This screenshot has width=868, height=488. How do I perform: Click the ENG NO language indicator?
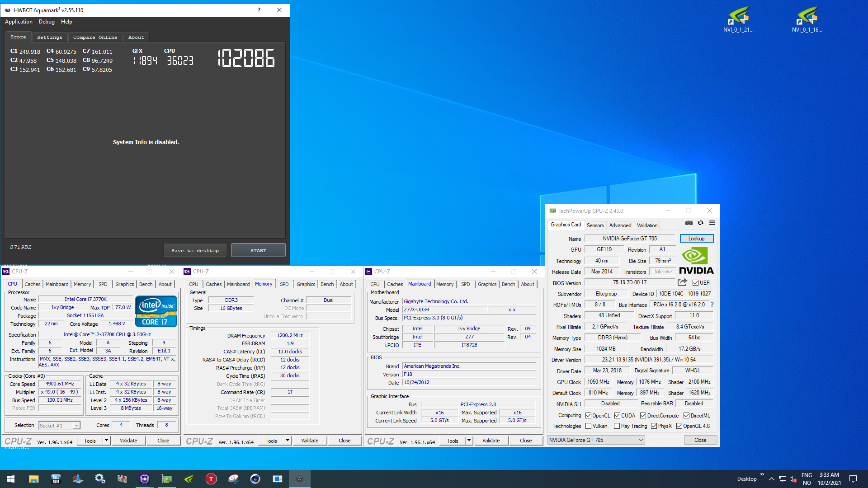pos(807,479)
